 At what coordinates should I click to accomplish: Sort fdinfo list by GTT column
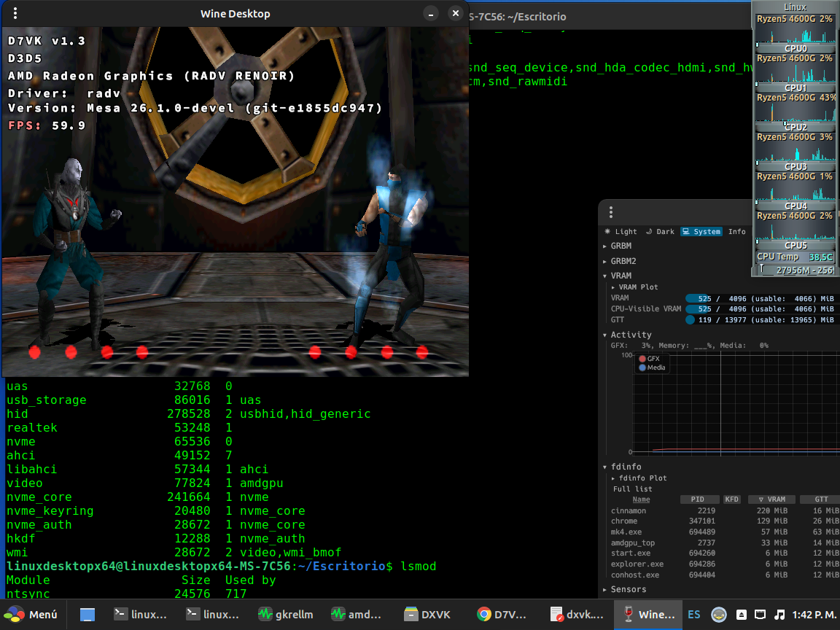(x=821, y=499)
